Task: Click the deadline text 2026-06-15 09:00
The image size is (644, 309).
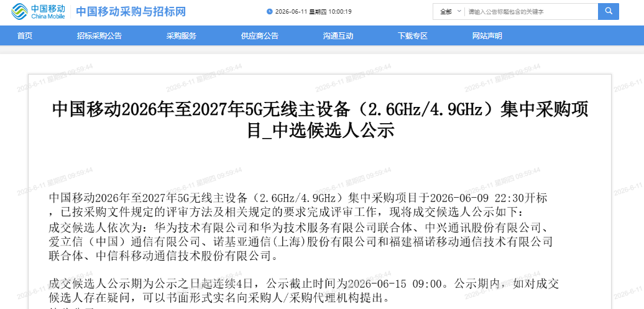Action: 395,284
